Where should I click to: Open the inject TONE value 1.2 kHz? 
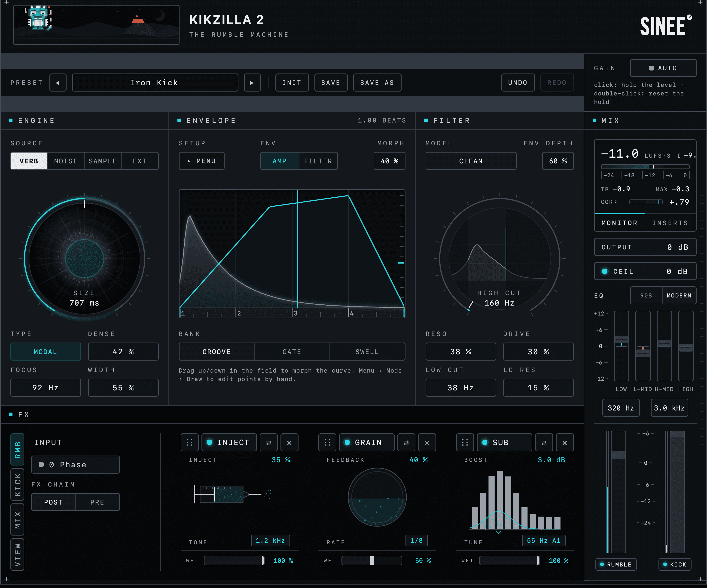point(270,541)
